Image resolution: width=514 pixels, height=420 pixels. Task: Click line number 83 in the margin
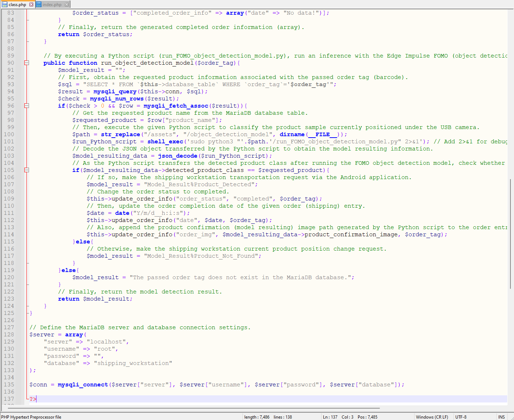11,13
